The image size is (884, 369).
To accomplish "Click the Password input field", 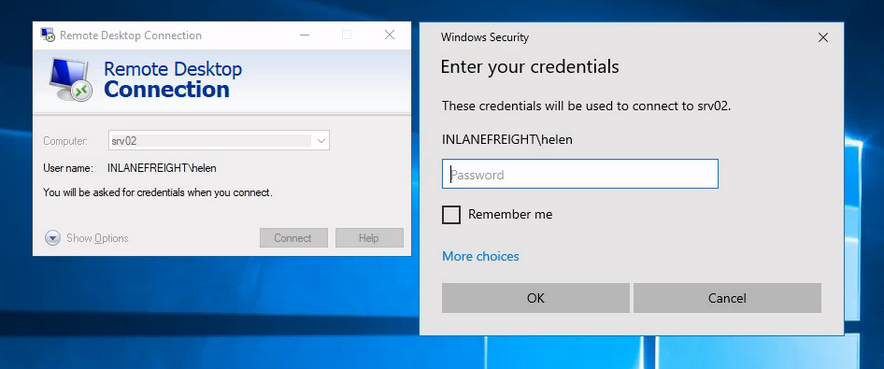I will tap(580, 174).
